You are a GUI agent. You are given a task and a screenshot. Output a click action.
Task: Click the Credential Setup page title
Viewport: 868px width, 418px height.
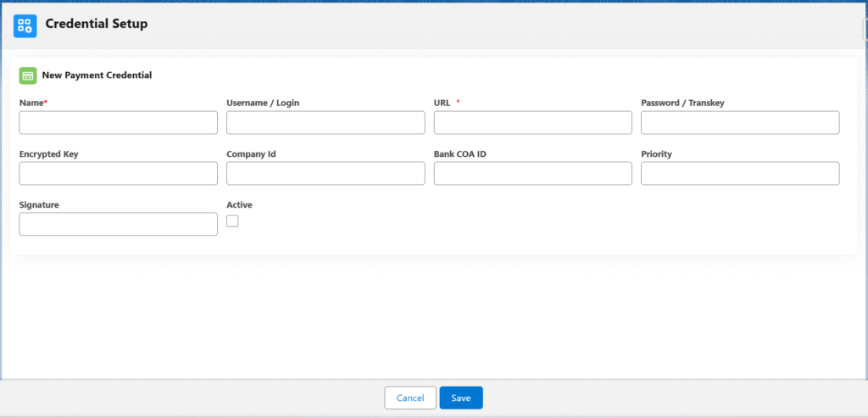pyautogui.click(x=97, y=24)
